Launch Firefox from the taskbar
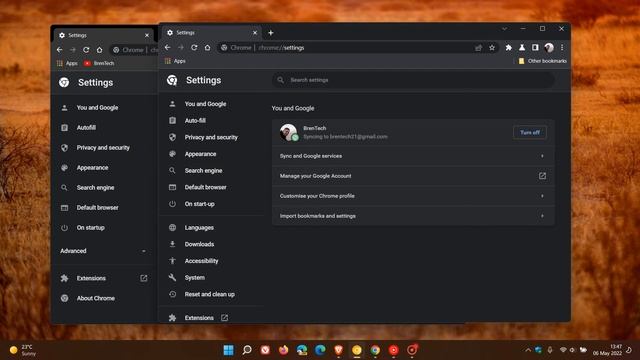Image resolution: width=640 pixels, height=360 pixels. [x=283, y=350]
